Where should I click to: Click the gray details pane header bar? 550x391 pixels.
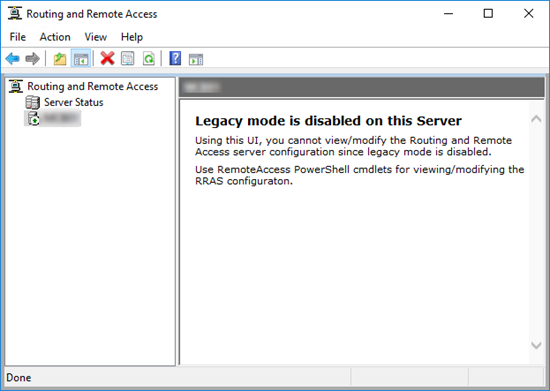361,87
